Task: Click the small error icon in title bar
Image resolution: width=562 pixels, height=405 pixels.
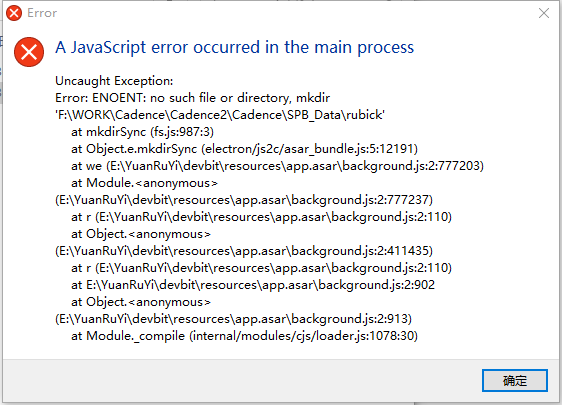Action: (14, 13)
